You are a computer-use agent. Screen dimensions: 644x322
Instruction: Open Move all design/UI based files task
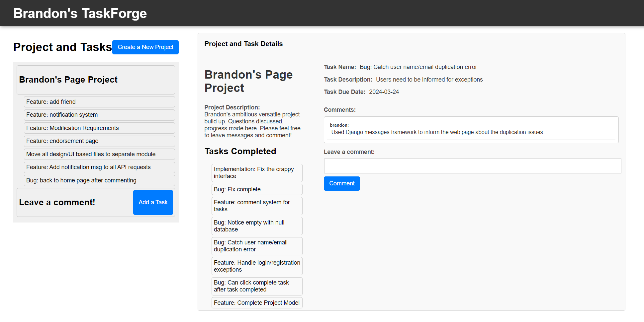(x=99, y=154)
